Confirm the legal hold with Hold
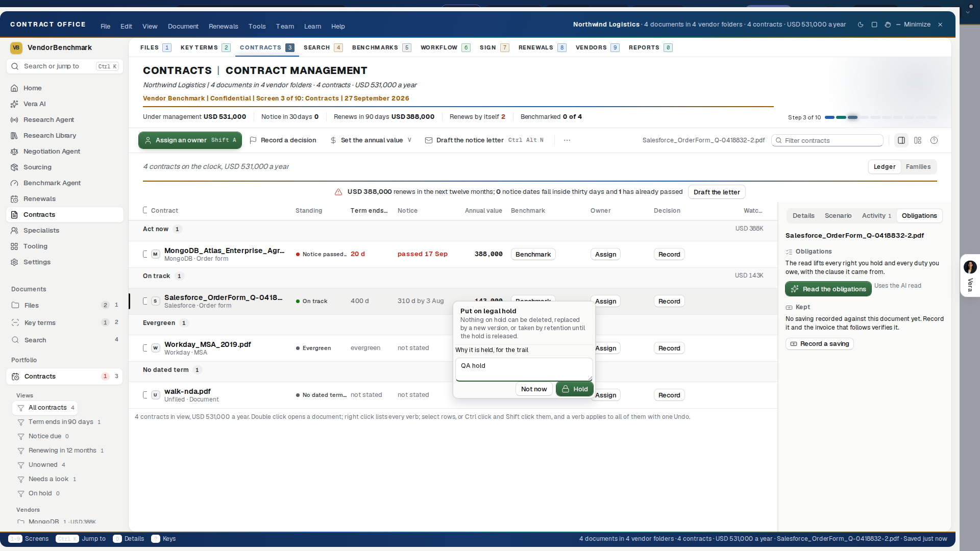 point(575,389)
